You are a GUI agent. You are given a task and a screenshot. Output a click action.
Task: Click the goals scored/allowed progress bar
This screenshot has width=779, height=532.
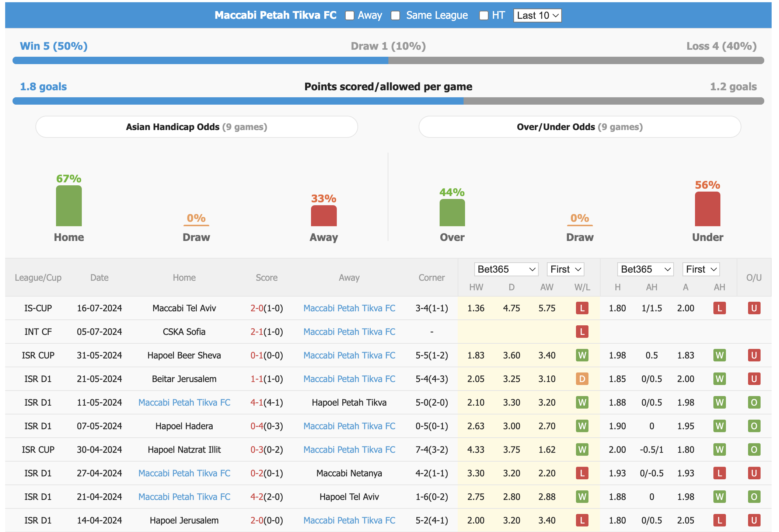coord(388,101)
